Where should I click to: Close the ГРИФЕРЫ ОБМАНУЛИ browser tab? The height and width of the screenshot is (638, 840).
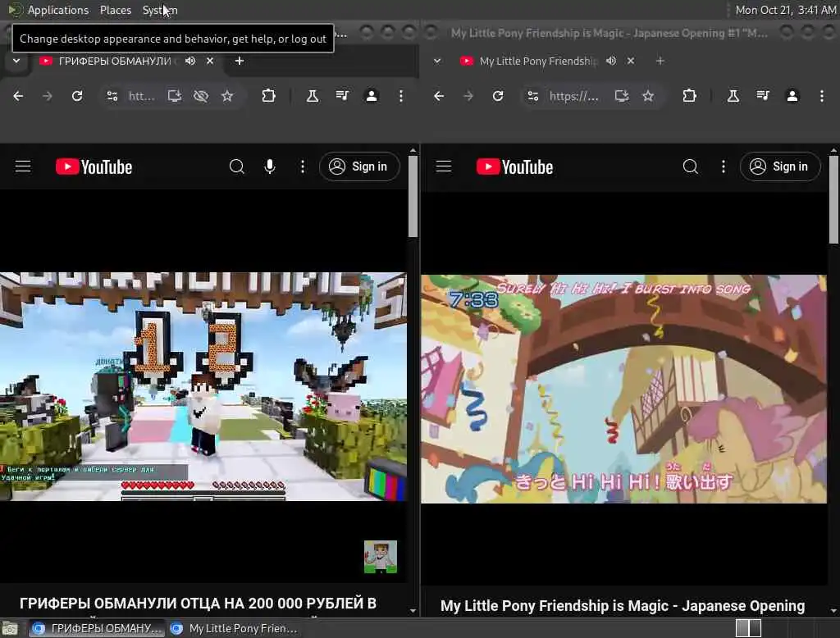point(210,61)
